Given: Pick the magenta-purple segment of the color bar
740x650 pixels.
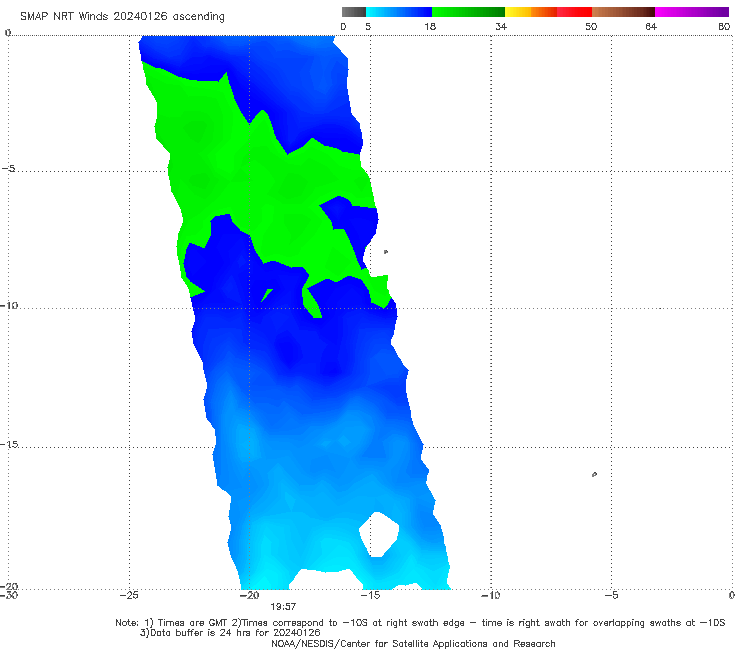Looking at the screenshot, I should point(692,12).
